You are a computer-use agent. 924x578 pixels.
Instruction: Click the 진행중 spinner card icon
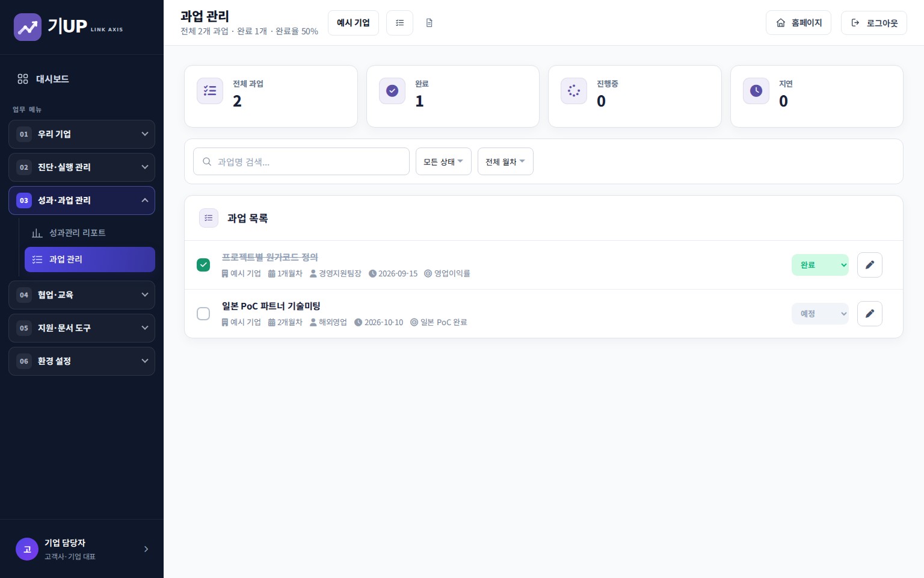[574, 91]
